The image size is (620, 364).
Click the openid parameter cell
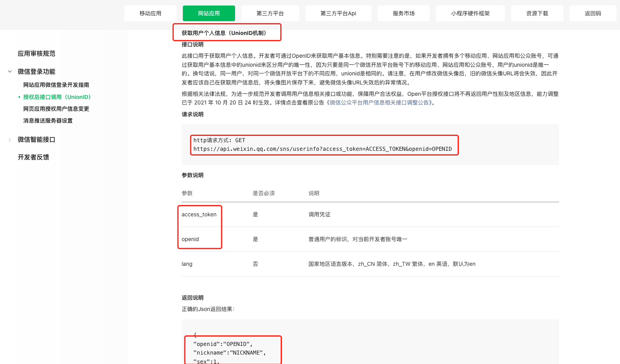tap(190, 239)
